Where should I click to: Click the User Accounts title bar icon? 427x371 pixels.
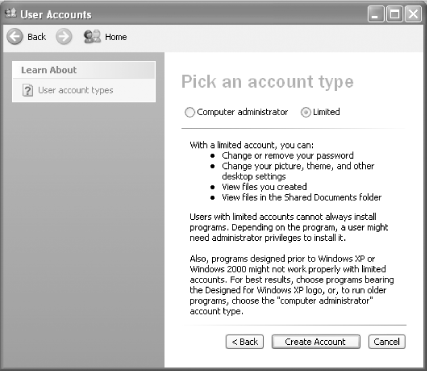pos(11,13)
